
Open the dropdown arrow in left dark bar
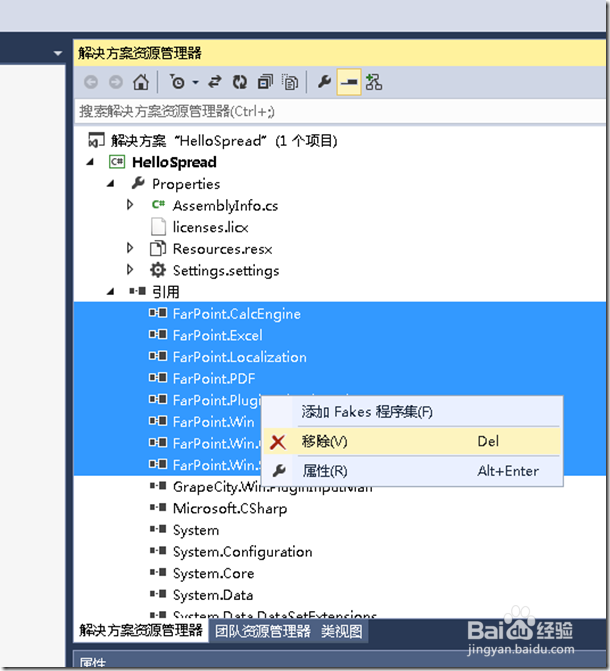pos(58,53)
